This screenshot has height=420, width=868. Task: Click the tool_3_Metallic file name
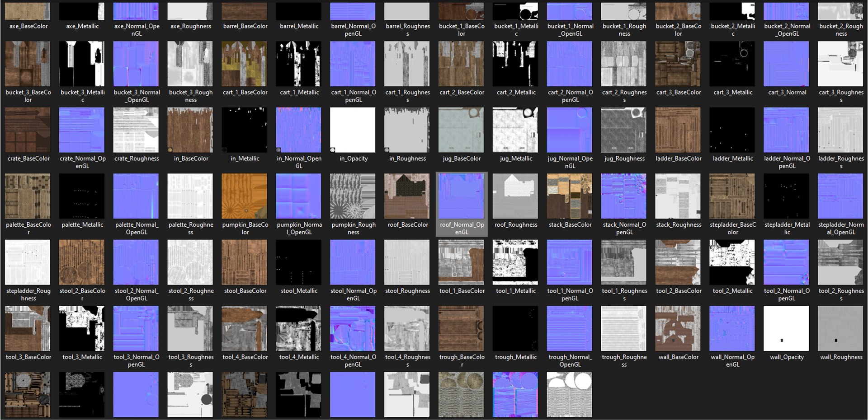coord(82,357)
